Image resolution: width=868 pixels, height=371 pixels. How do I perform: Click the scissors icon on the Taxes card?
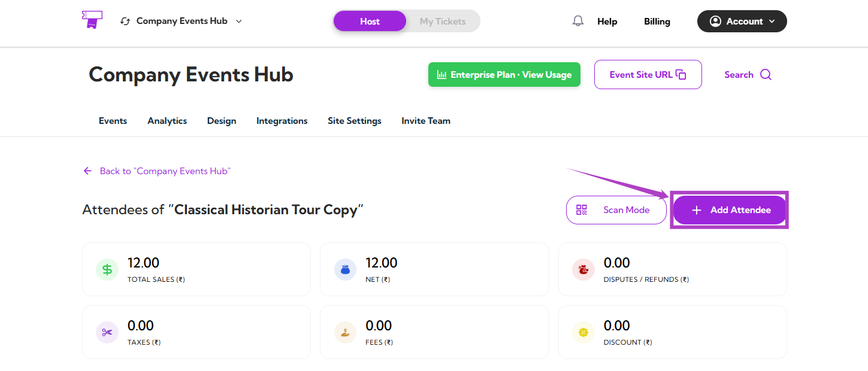pyautogui.click(x=107, y=332)
